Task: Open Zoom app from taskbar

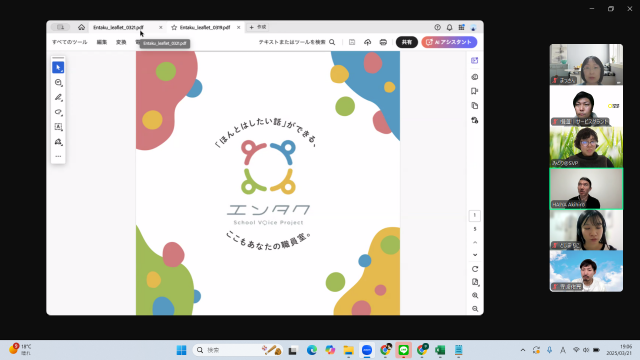Action: point(367,350)
